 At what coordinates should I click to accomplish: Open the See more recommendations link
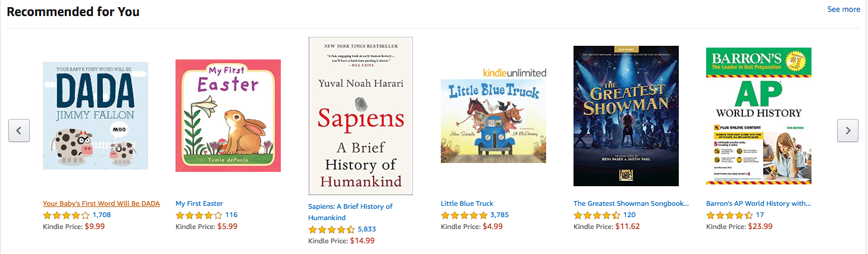coord(843,10)
